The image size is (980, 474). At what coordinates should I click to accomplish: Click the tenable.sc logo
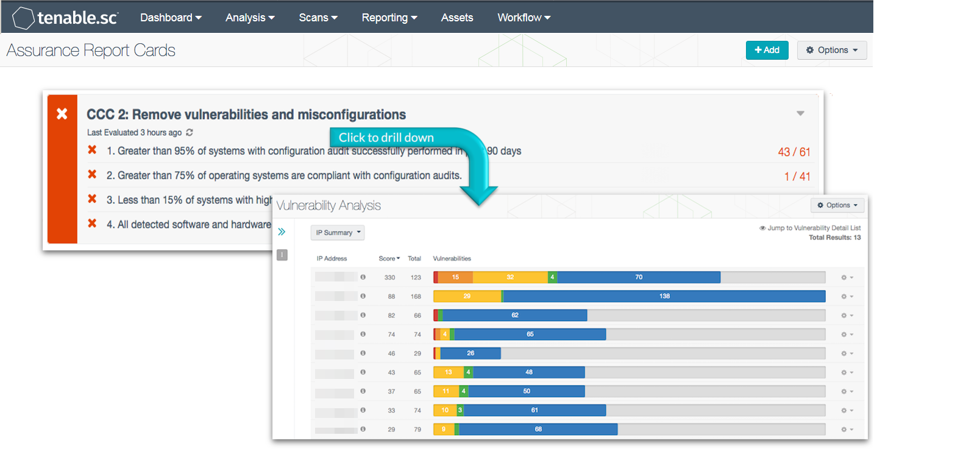click(x=65, y=18)
